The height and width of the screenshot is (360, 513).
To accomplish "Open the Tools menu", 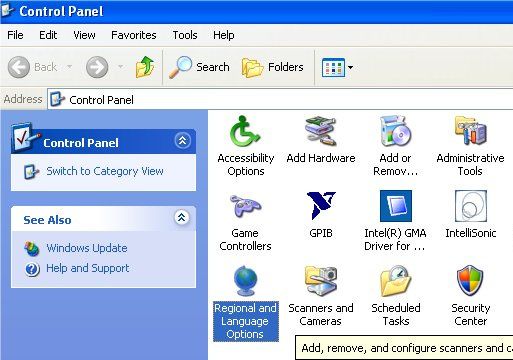I will [x=185, y=35].
